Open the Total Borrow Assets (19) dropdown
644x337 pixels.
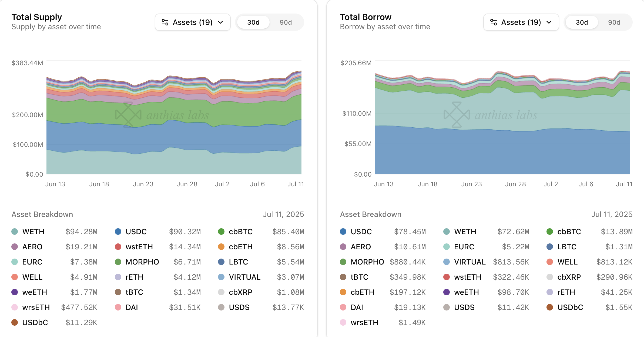[x=521, y=22]
